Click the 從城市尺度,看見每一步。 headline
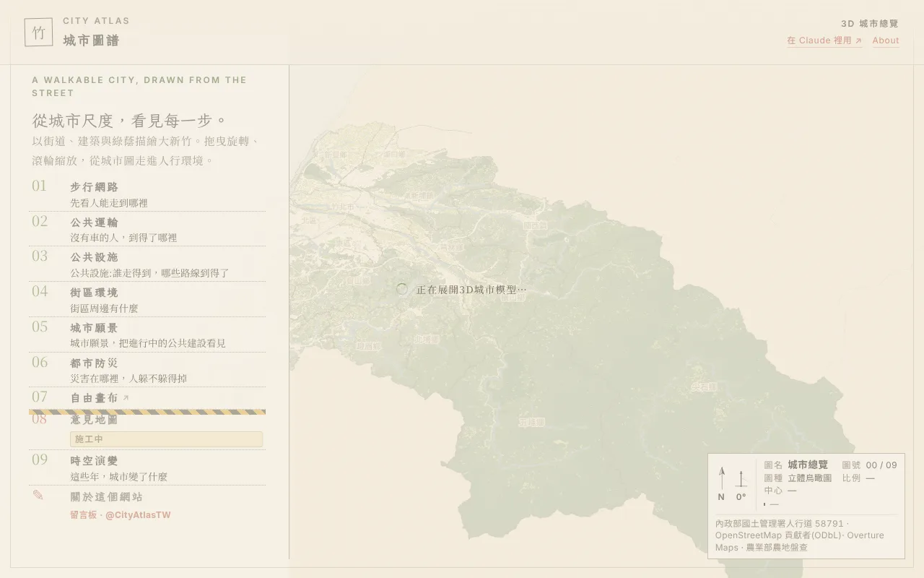 (x=130, y=120)
